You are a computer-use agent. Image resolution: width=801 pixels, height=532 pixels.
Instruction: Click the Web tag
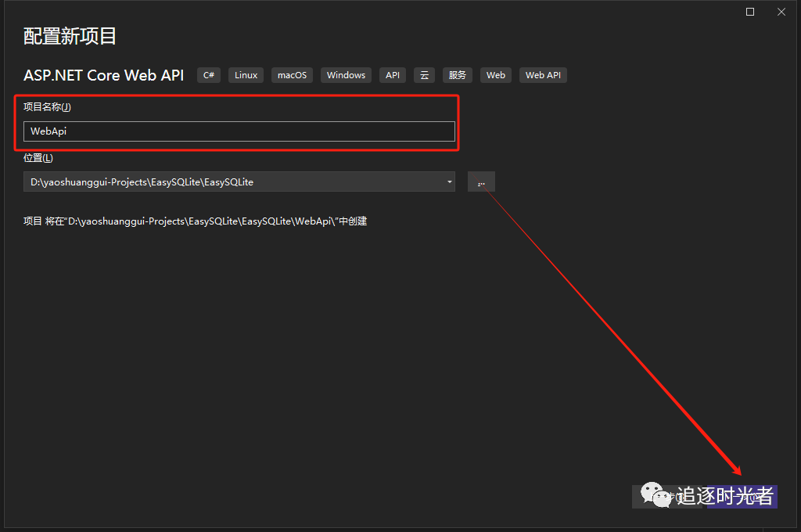point(495,75)
